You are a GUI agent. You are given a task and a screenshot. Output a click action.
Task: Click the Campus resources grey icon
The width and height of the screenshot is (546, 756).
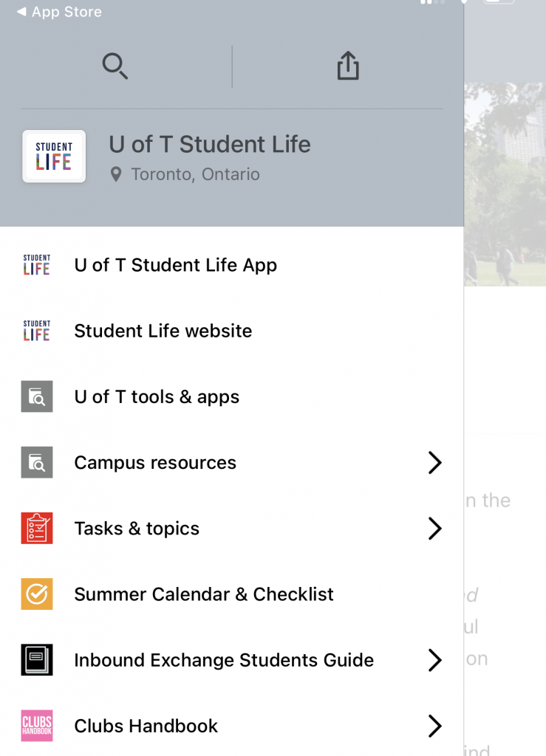(37, 463)
